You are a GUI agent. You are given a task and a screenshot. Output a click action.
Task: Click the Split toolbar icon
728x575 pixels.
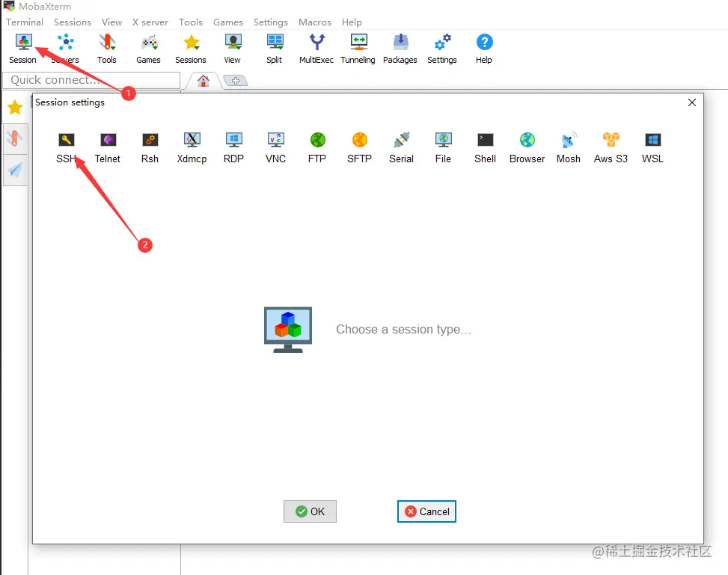point(275,49)
